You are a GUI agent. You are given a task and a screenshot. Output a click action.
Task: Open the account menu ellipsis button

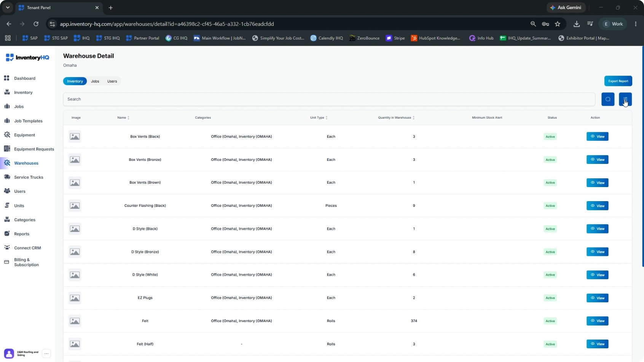[x=46, y=354]
